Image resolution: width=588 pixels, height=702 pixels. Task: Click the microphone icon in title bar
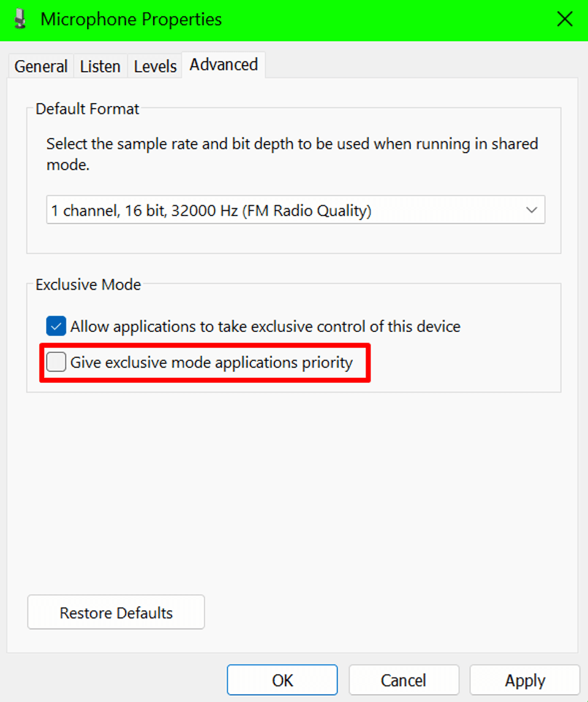(20, 19)
